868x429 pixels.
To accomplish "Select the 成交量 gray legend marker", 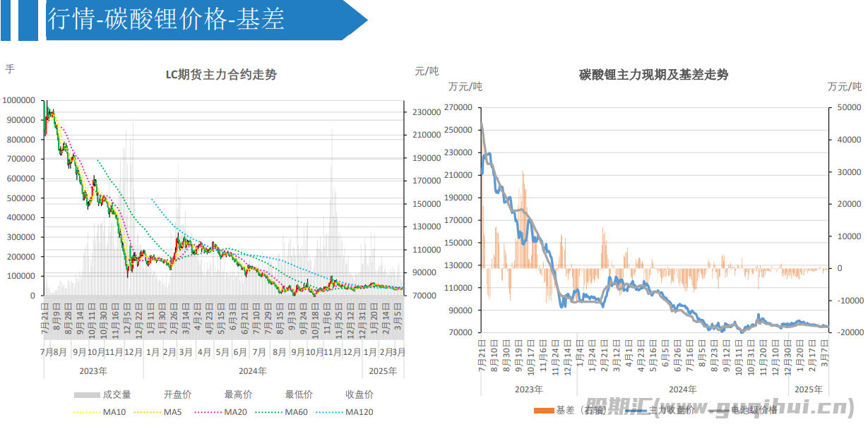I will click(x=87, y=394).
